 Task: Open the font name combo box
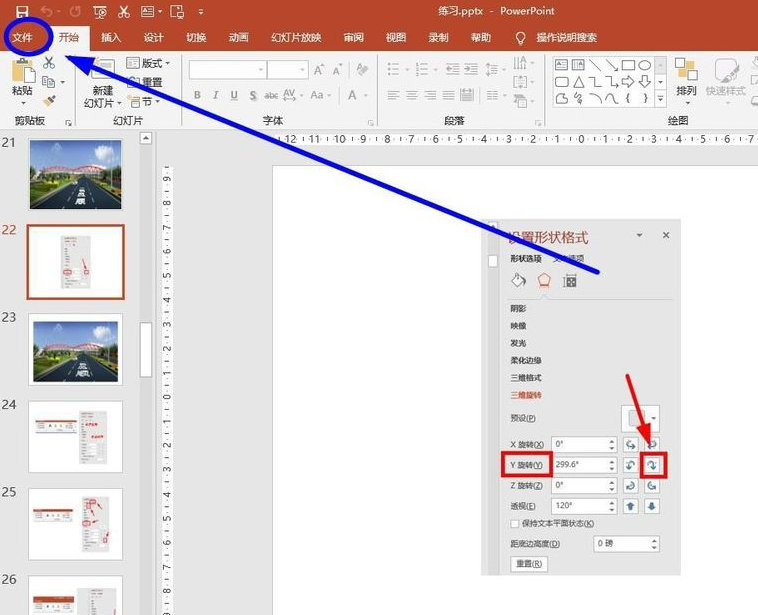point(226,70)
